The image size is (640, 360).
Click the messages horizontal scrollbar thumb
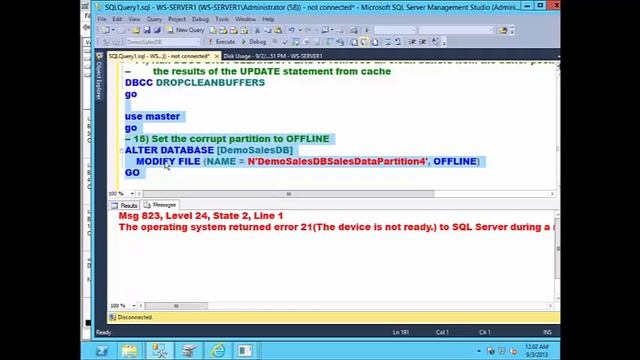(176, 306)
